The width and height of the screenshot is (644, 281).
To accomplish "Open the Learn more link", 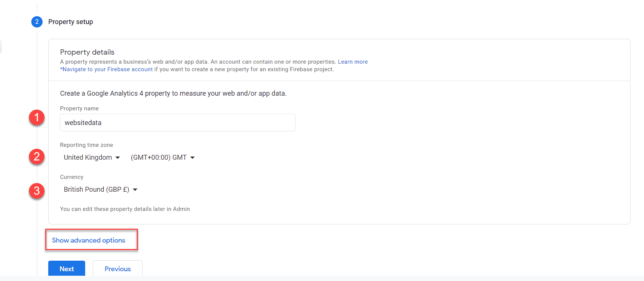I will (x=353, y=62).
